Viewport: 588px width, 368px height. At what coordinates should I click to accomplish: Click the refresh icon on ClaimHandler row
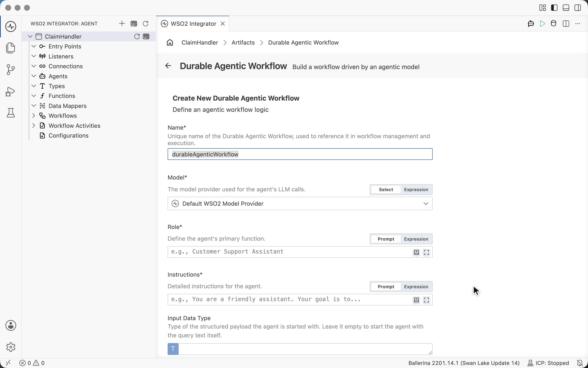[137, 37]
